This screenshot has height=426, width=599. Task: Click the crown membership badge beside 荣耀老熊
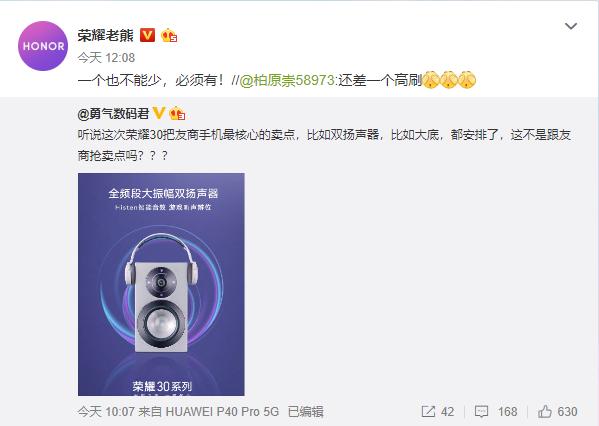coord(169,36)
